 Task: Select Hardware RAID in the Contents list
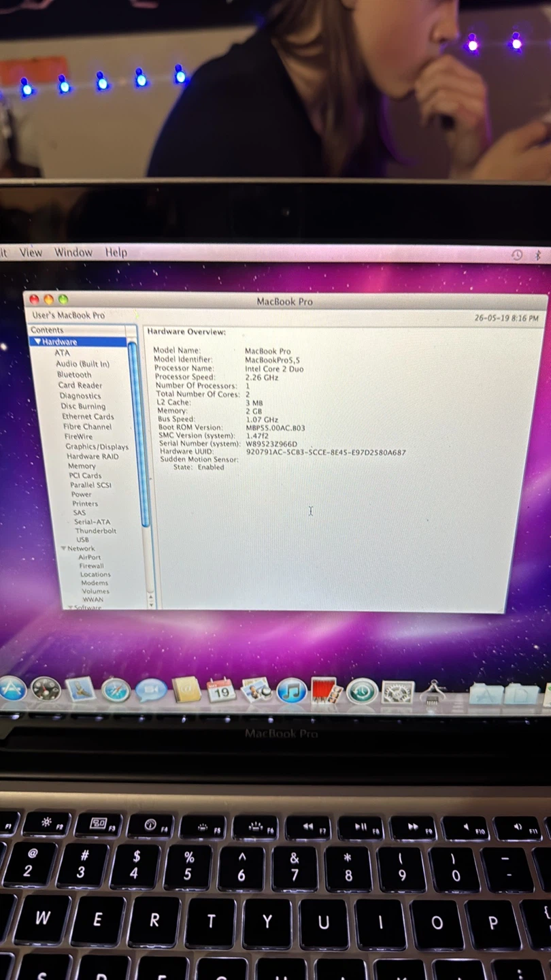(x=93, y=457)
